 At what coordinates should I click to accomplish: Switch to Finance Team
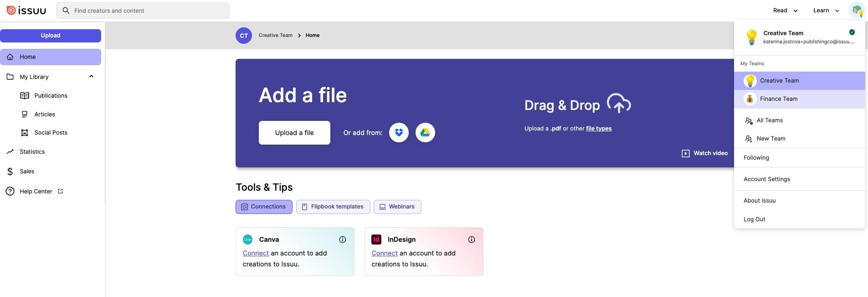(800, 99)
